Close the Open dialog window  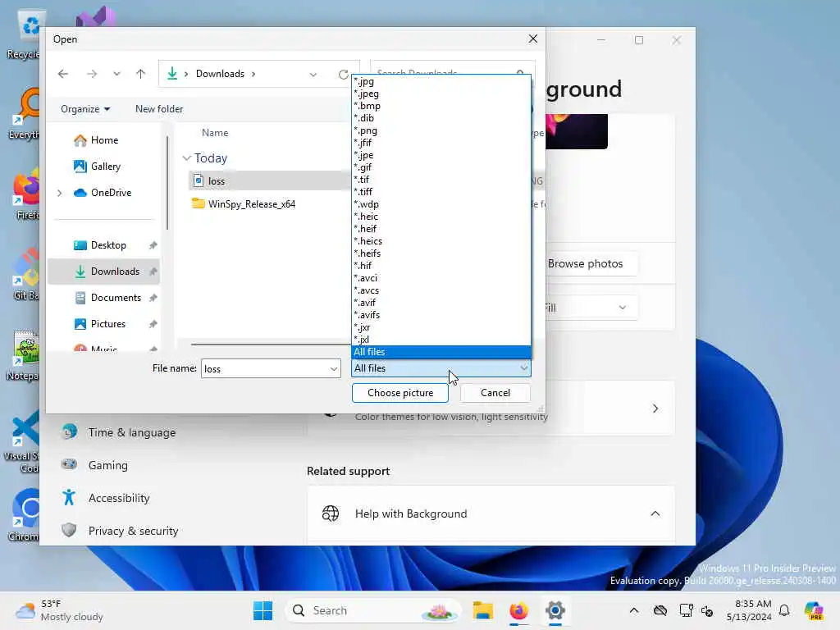click(532, 39)
